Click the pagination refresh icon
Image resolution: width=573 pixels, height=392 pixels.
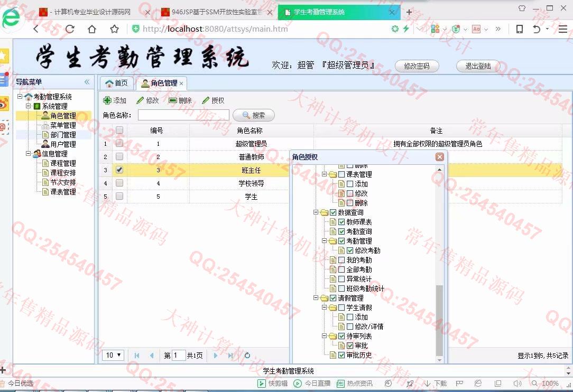pyautogui.click(x=247, y=356)
